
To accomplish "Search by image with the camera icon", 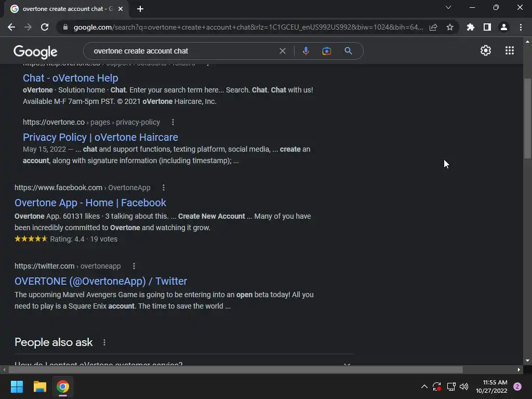I will (x=326, y=51).
